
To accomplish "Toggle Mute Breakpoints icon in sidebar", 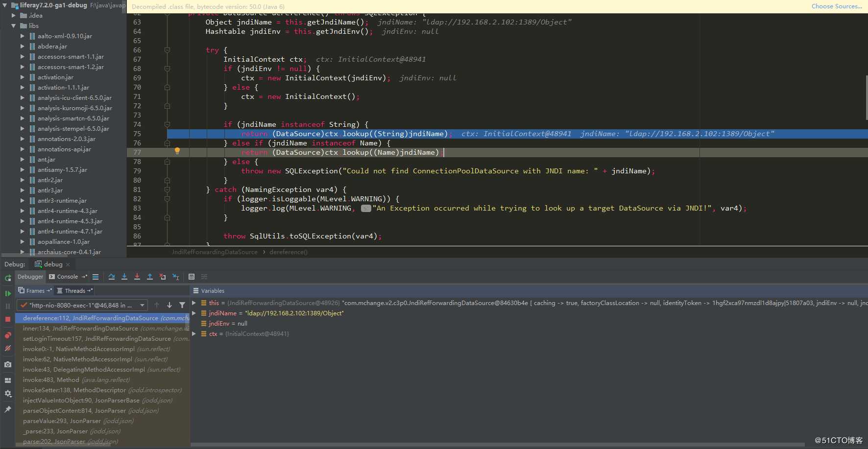I will pos(8,348).
